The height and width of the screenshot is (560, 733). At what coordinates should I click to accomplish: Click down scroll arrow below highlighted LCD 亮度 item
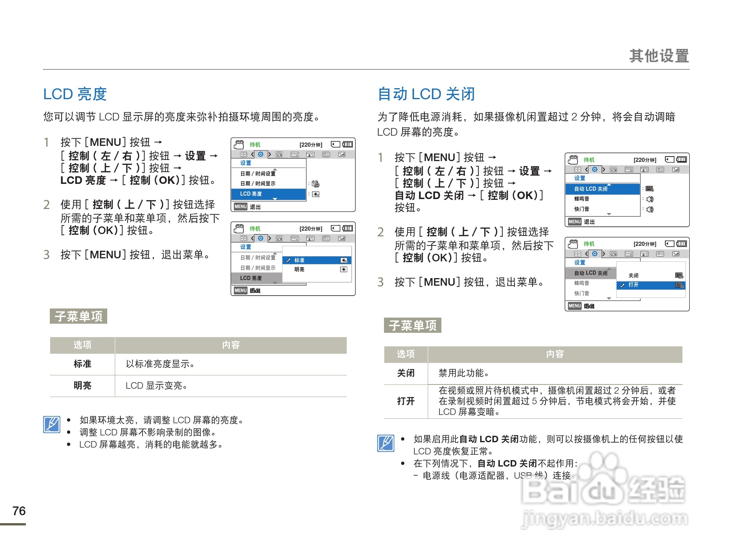pos(275,199)
